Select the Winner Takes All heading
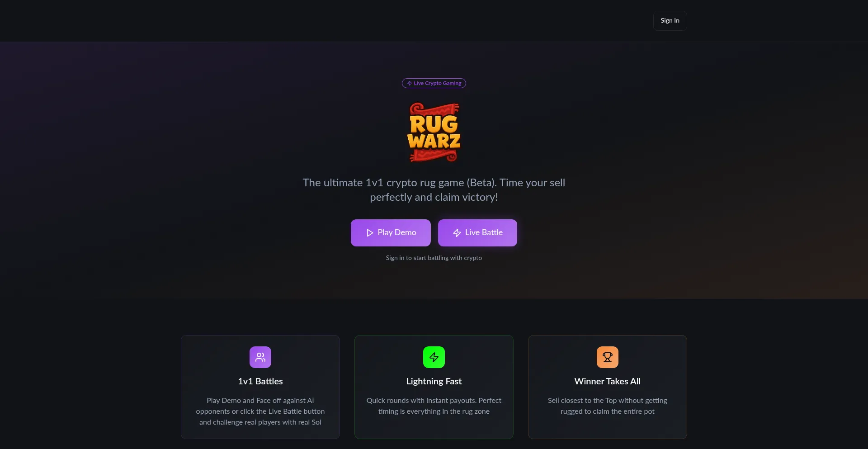868x449 pixels. pyautogui.click(x=608, y=381)
